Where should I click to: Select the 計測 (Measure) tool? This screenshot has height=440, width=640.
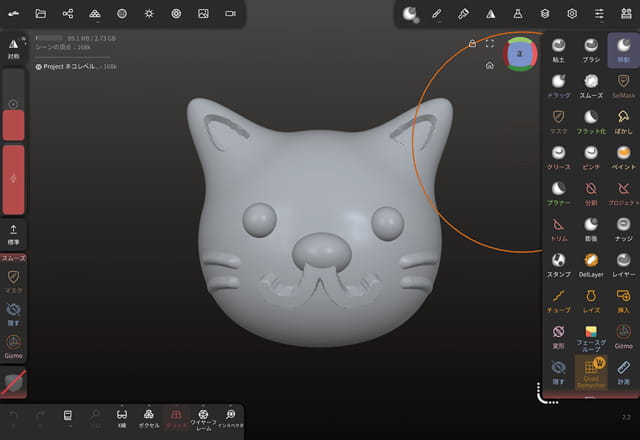click(624, 372)
